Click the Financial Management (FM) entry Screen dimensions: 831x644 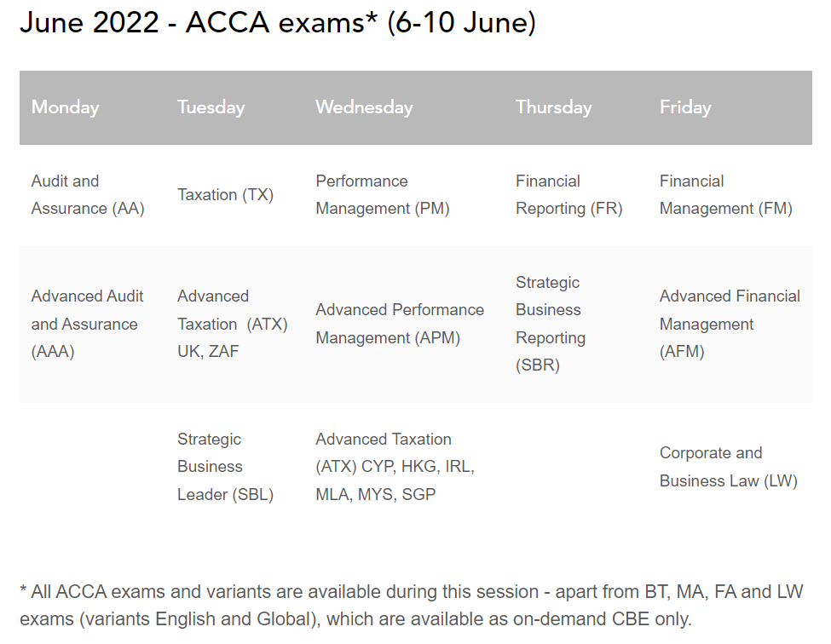pos(725,195)
